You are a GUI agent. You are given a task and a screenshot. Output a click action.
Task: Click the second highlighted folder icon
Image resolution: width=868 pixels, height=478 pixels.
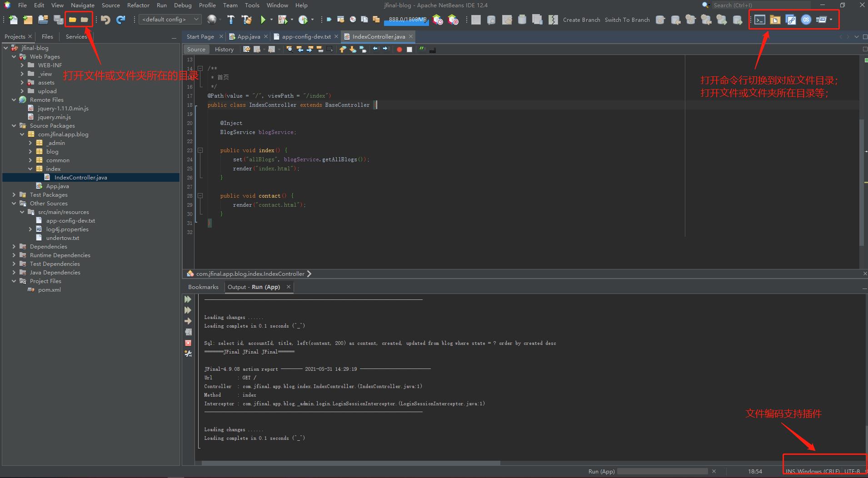(85, 20)
